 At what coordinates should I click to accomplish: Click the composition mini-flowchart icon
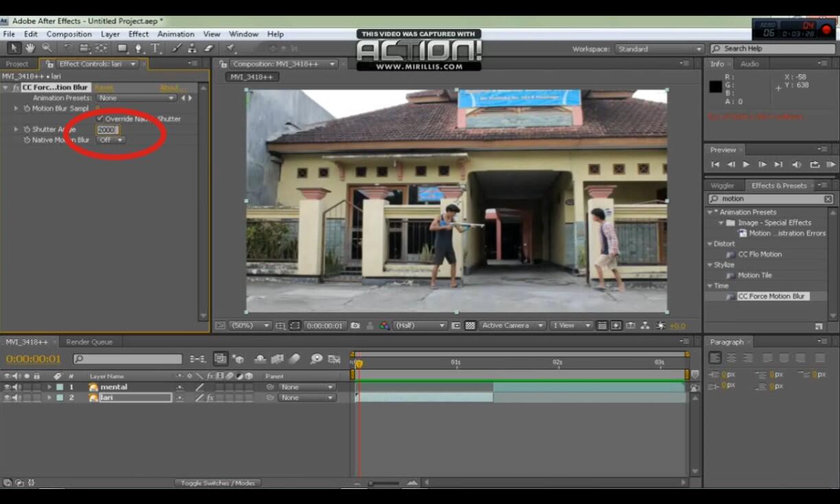(x=198, y=358)
